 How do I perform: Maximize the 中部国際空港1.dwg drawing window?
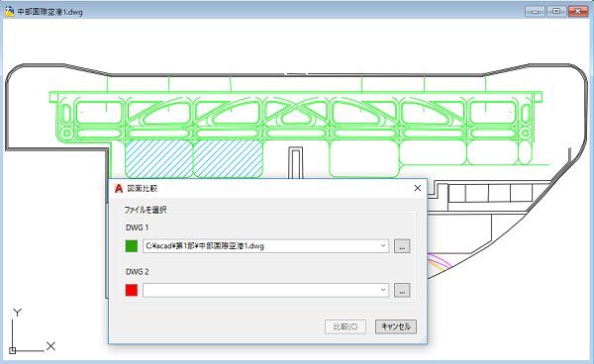(556, 11)
